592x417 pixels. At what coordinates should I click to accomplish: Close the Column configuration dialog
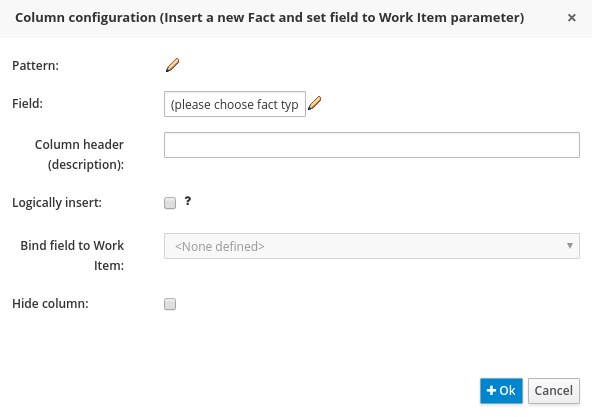[x=572, y=17]
